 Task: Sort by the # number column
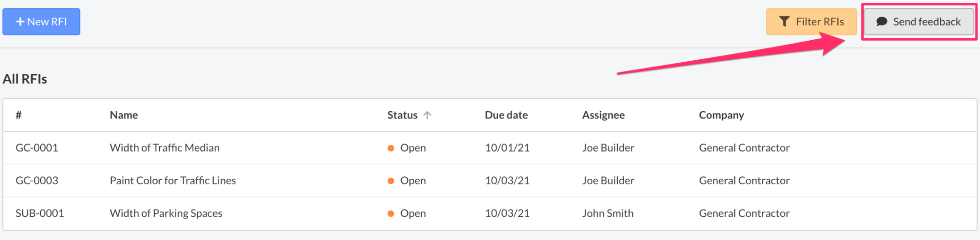(19, 115)
